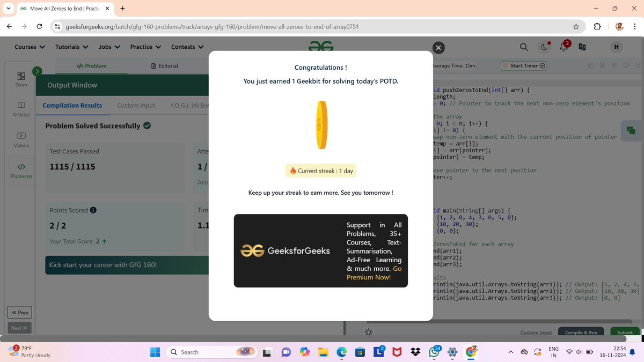The width and height of the screenshot is (644, 362).
Task: Toggle dark mode with the moon icon
Action: click(544, 47)
